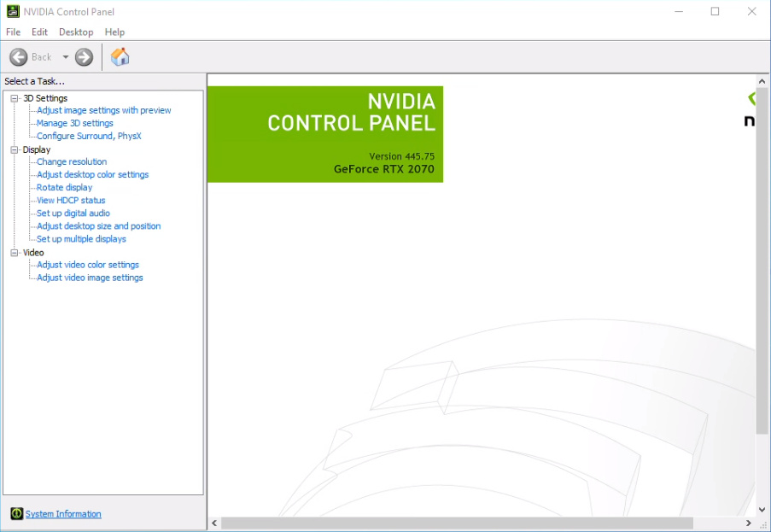Click the Forward arrow button

84,57
